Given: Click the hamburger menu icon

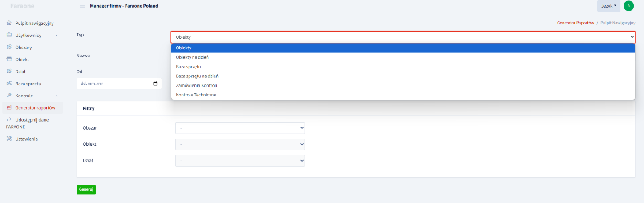Looking at the screenshot, I should [x=82, y=6].
